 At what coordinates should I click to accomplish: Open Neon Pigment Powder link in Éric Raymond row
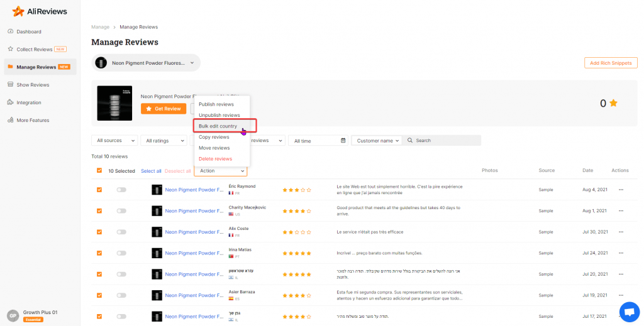click(194, 190)
